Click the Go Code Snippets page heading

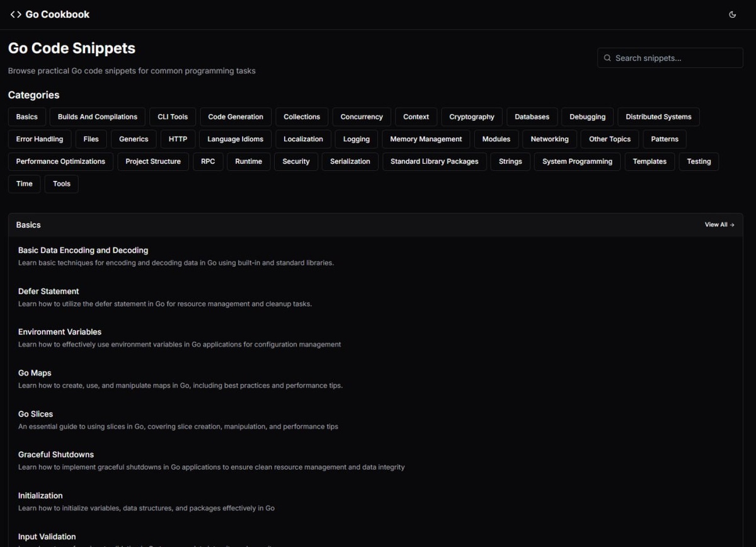click(72, 48)
